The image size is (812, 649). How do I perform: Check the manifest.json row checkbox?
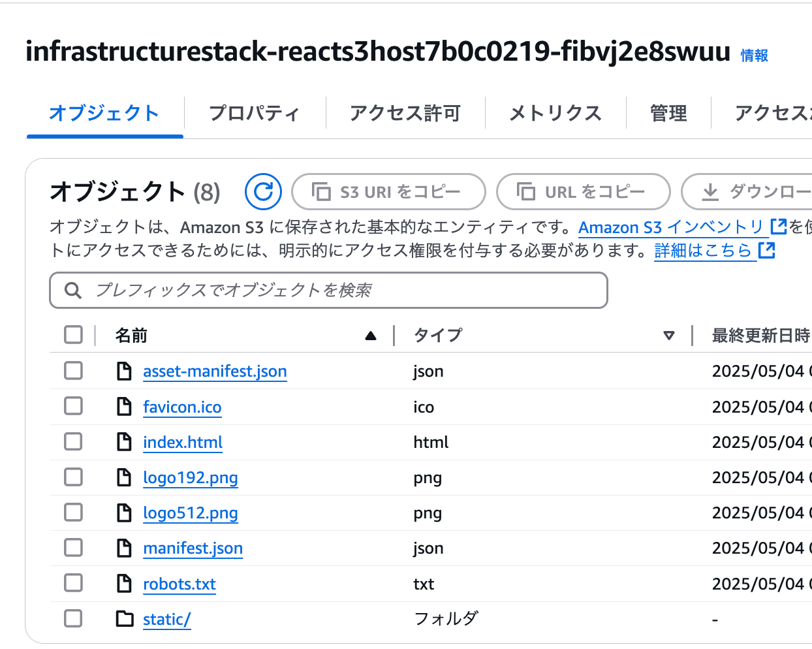tap(74, 547)
